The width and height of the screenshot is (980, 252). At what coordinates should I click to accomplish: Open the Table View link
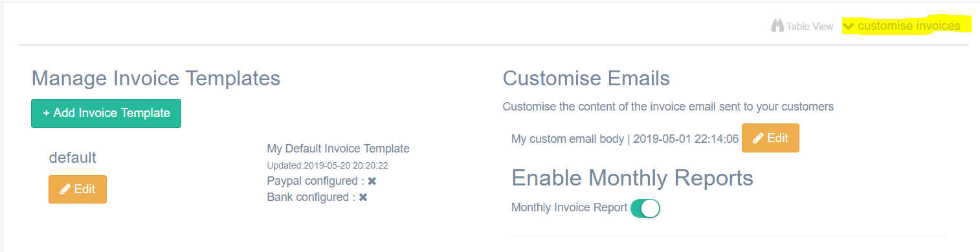coord(810,26)
